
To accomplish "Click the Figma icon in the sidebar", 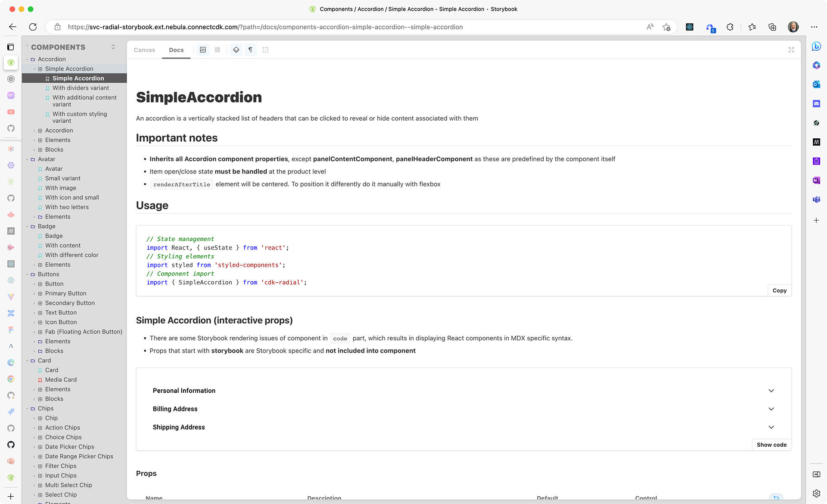I will click(x=11, y=330).
